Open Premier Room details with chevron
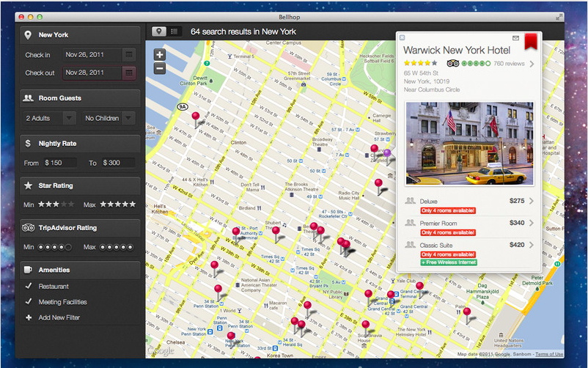The height and width of the screenshot is (368, 588). tap(532, 223)
